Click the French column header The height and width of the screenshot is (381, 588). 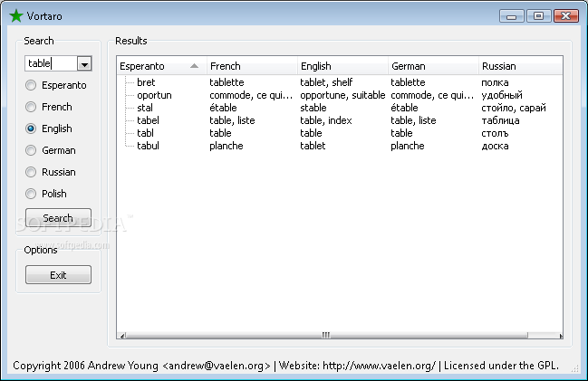click(x=252, y=66)
